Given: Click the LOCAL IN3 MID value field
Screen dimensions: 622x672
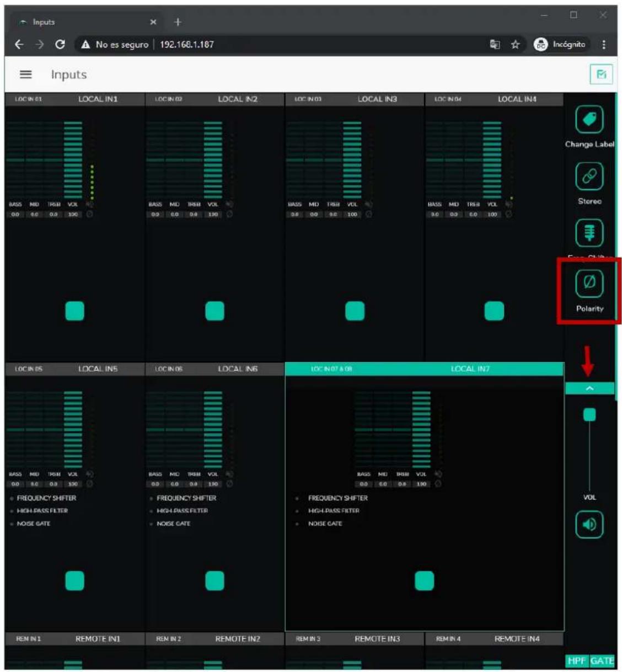Looking at the screenshot, I should (x=314, y=214).
